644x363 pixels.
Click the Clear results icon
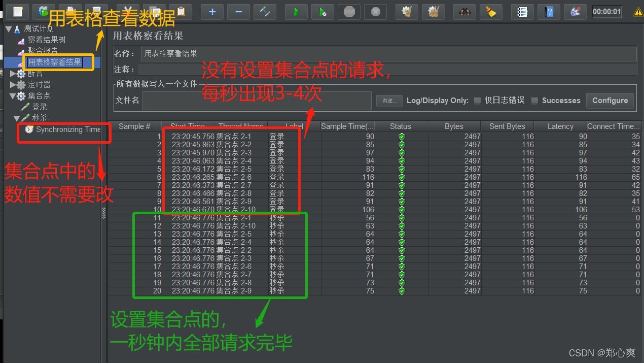[407, 11]
